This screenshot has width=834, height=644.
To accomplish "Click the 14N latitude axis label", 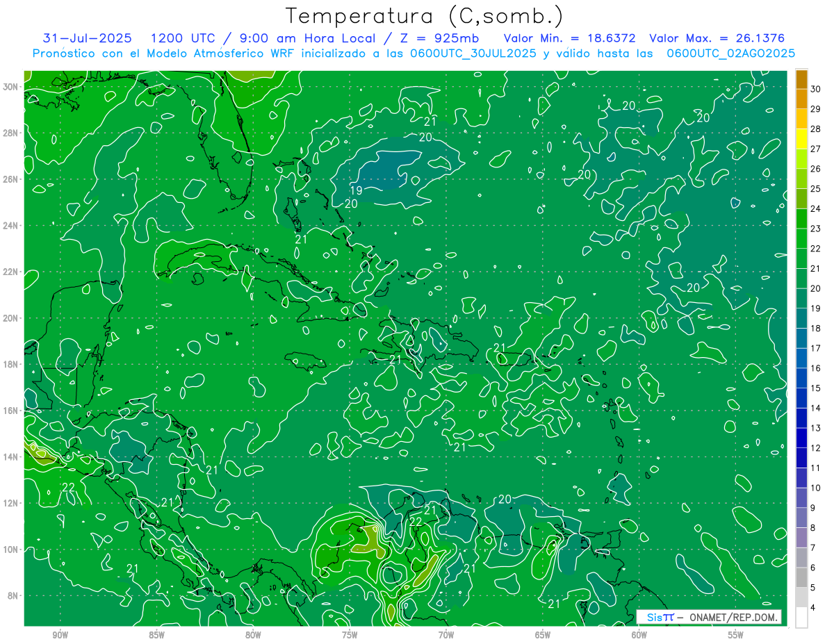I will click(11, 457).
